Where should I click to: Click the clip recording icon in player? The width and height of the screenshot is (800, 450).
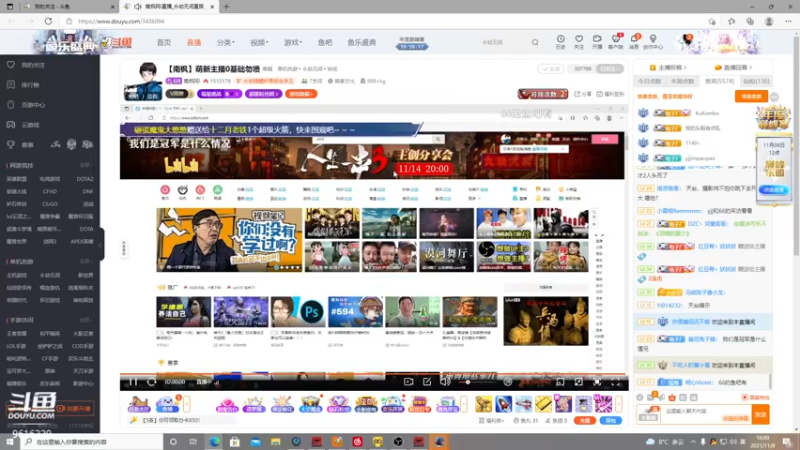(408, 382)
